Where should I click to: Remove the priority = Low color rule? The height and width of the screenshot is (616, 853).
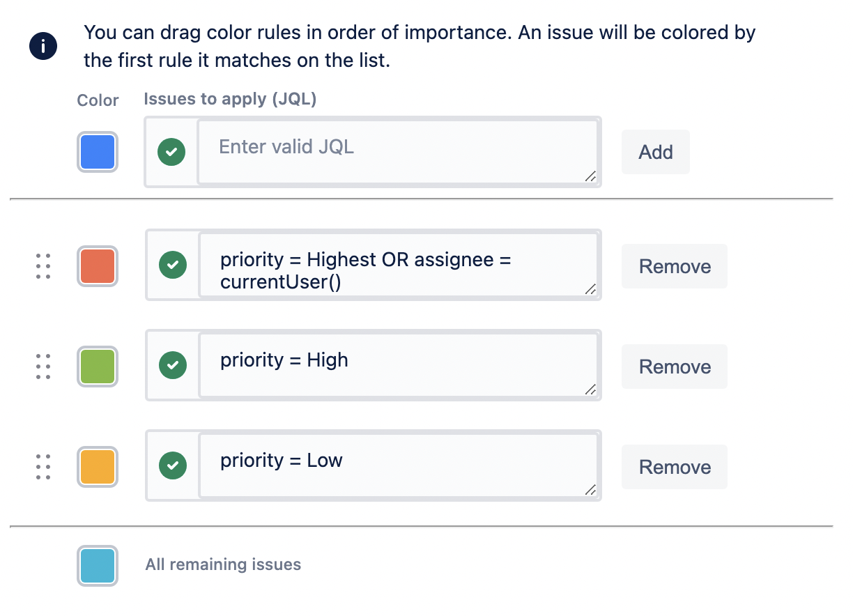point(675,467)
